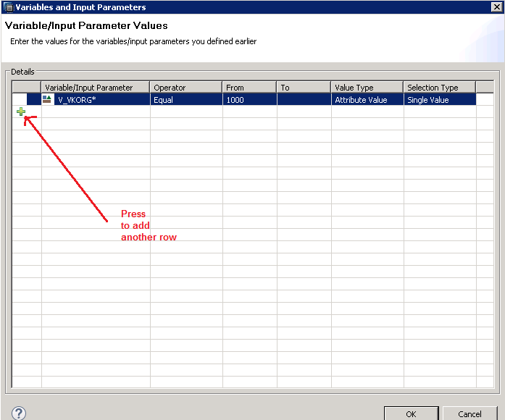Click the Cancel button
The width and height of the screenshot is (505, 420).
click(469, 413)
